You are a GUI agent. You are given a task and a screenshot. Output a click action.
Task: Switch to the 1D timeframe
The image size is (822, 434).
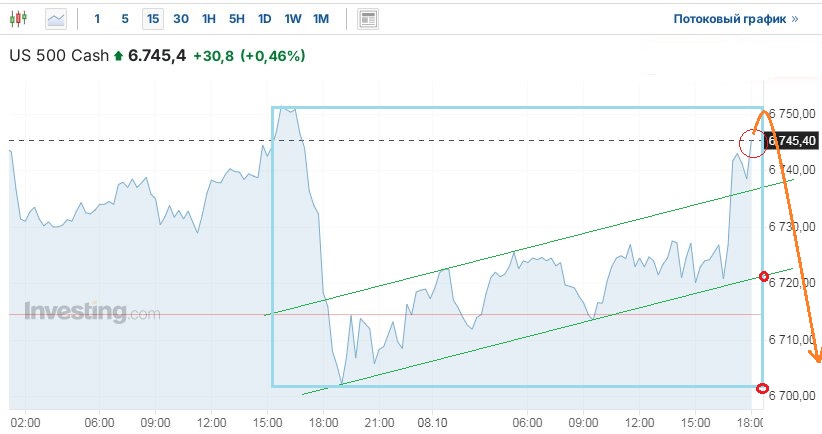tap(264, 19)
